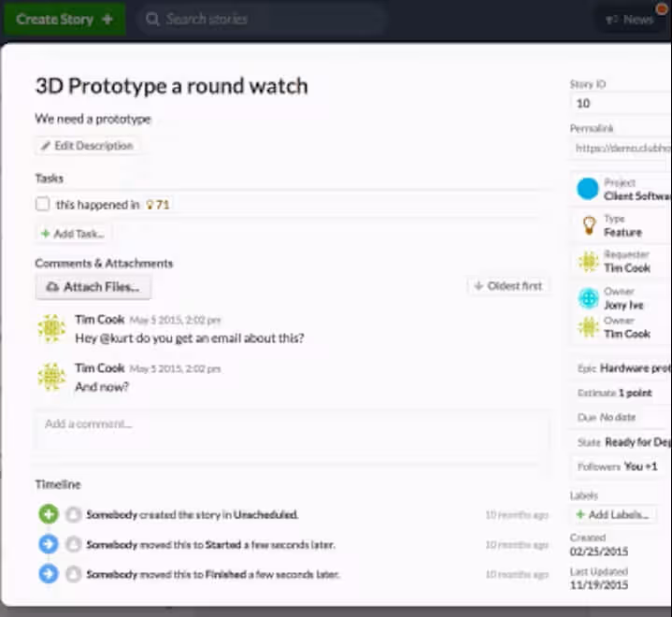Screen dimensions: 672x617
Task: Click the Search stories field
Action: (262, 20)
